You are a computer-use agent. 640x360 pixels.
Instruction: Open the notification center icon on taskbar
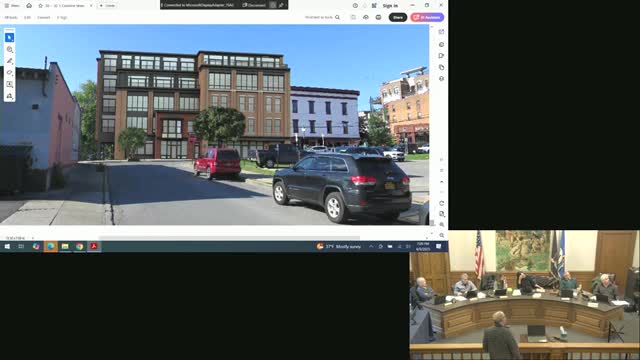[x=439, y=247]
